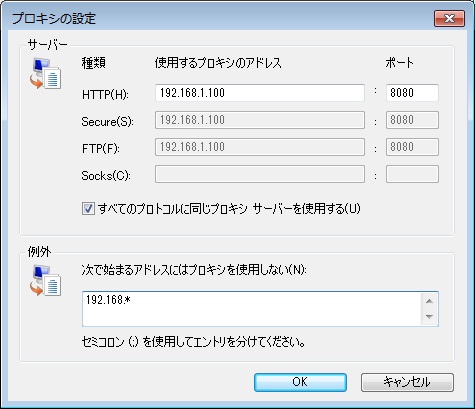475x409 pixels.
Task: Click the server section proxy computer icon
Action: (x=46, y=74)
